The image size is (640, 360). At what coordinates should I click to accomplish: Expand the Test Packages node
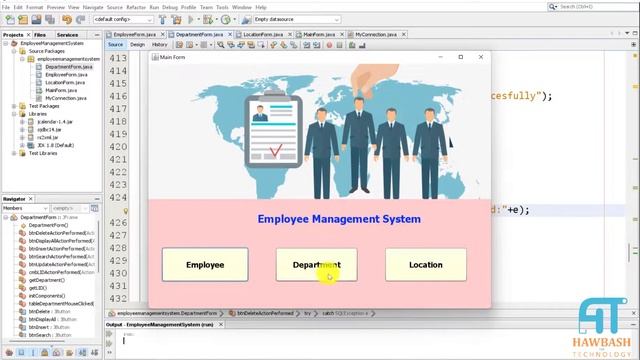[14, 106]
